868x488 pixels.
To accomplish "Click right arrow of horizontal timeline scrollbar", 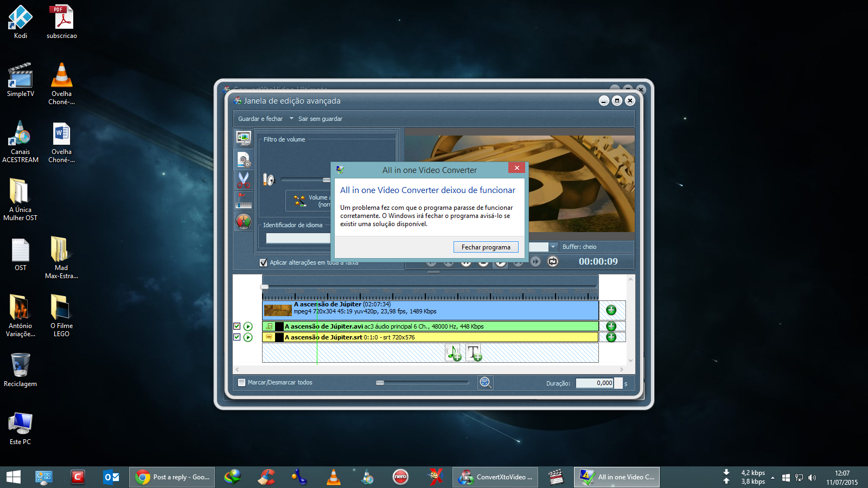I will click(x=622, y=370).
